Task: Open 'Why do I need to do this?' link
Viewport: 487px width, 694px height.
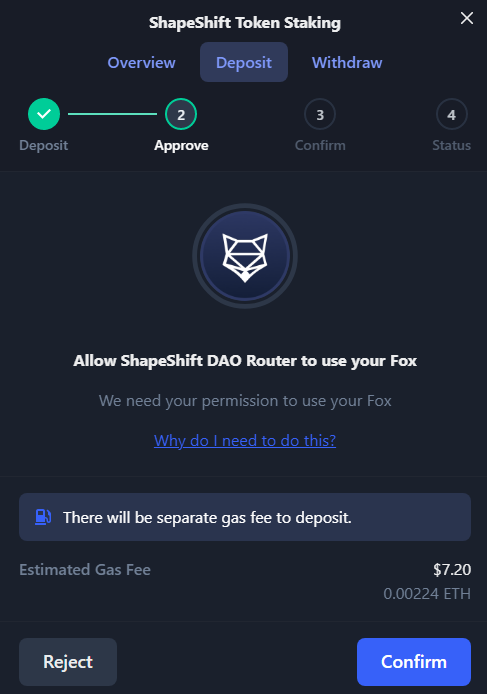Action: click(245, 441)
